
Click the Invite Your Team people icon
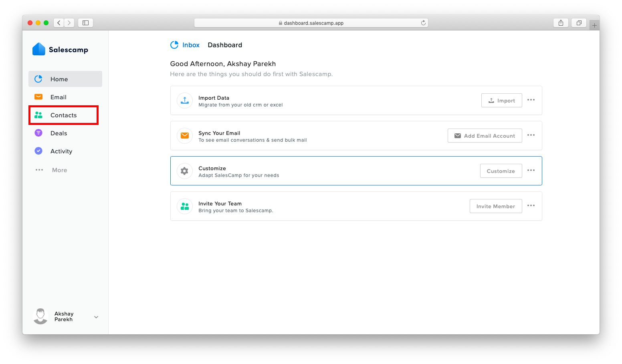click(x=185, y=206)
